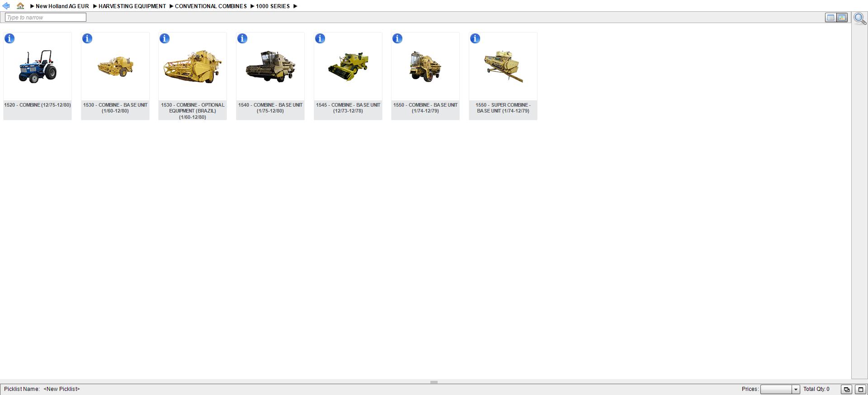Grab the picklist panel splitter handle

point(434,382)
